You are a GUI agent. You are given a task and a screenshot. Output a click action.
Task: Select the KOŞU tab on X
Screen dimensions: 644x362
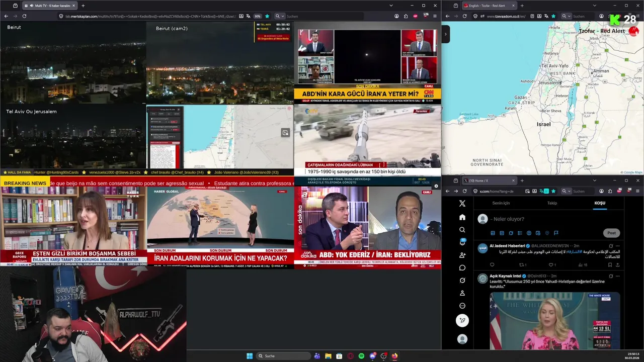tap(600, 203)
